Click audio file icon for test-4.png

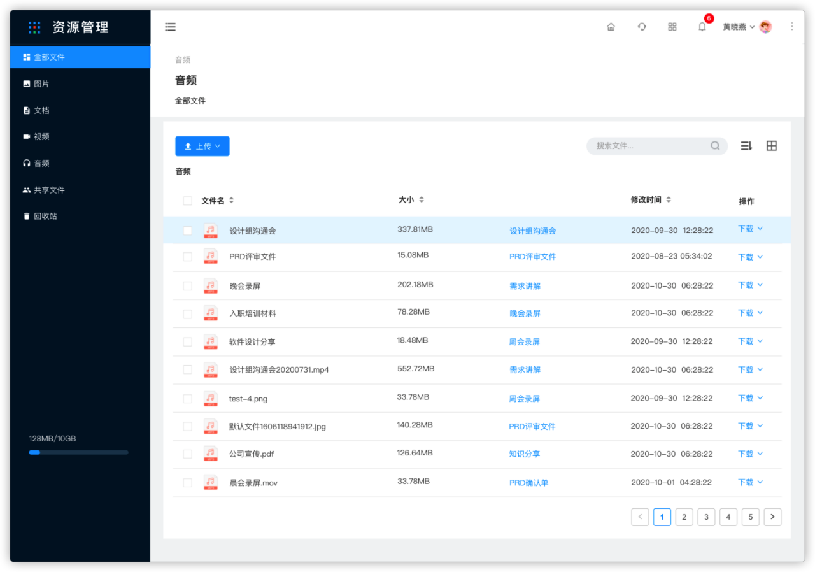tap(211, 398)
